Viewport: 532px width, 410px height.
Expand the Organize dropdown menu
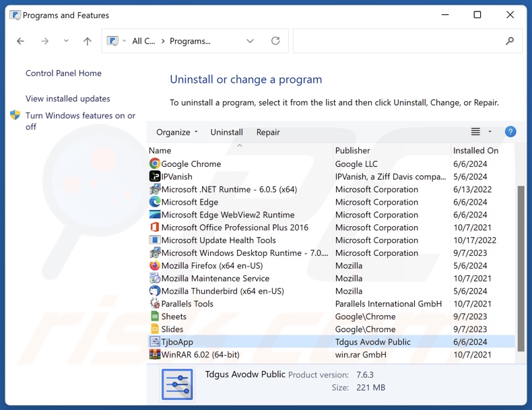click(177, 133)
